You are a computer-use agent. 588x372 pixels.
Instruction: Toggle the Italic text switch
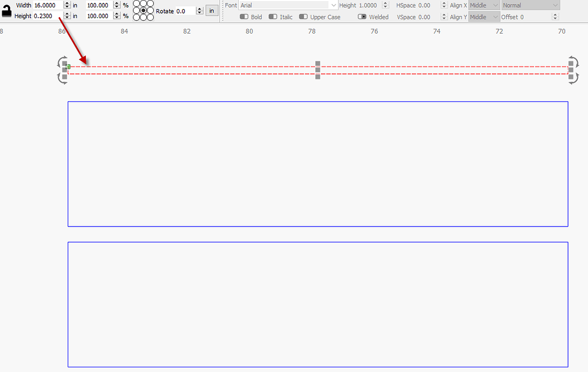point(273,17)
